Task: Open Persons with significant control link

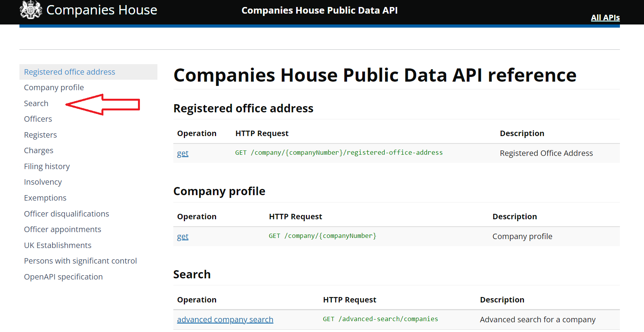Action: pyautogui.click(x=80, y=261)
